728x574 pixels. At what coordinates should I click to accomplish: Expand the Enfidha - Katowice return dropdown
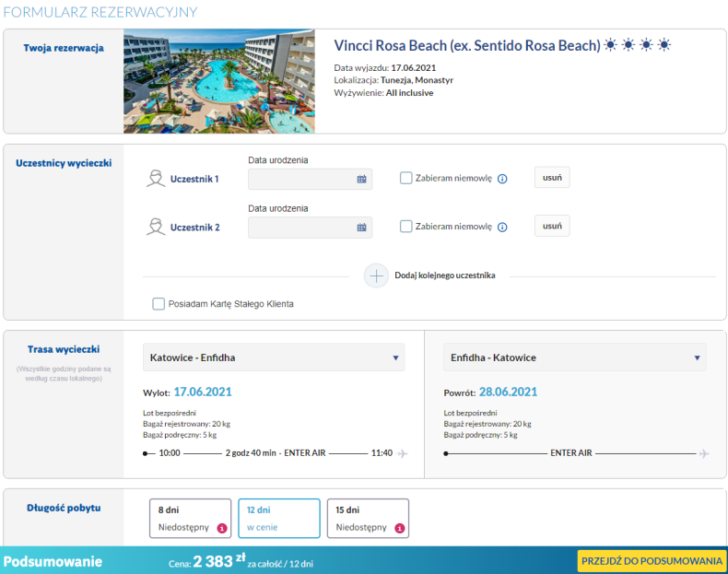pyautogui.click(x=575, y=357)
